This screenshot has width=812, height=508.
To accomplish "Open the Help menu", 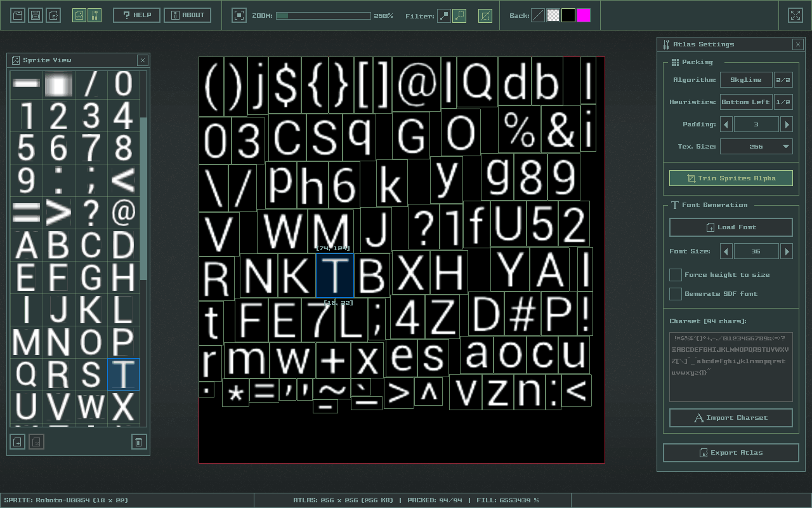I will 136,15.
